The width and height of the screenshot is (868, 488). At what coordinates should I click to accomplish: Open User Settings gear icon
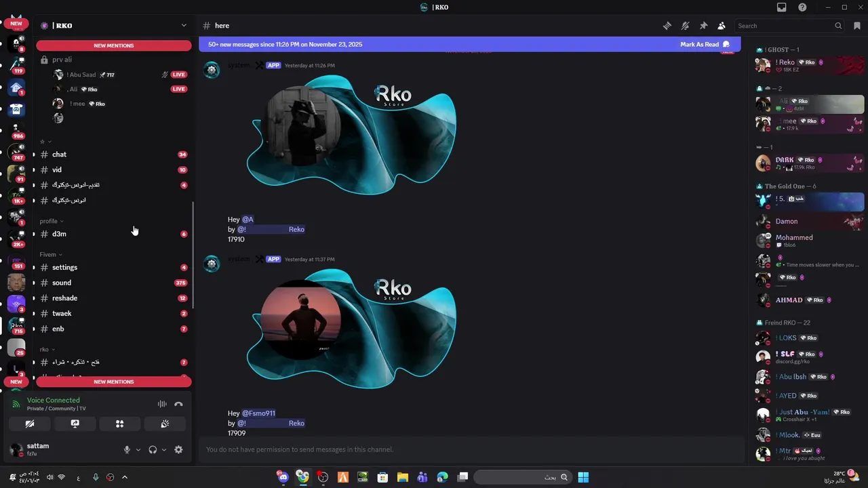tap(178, 449)
